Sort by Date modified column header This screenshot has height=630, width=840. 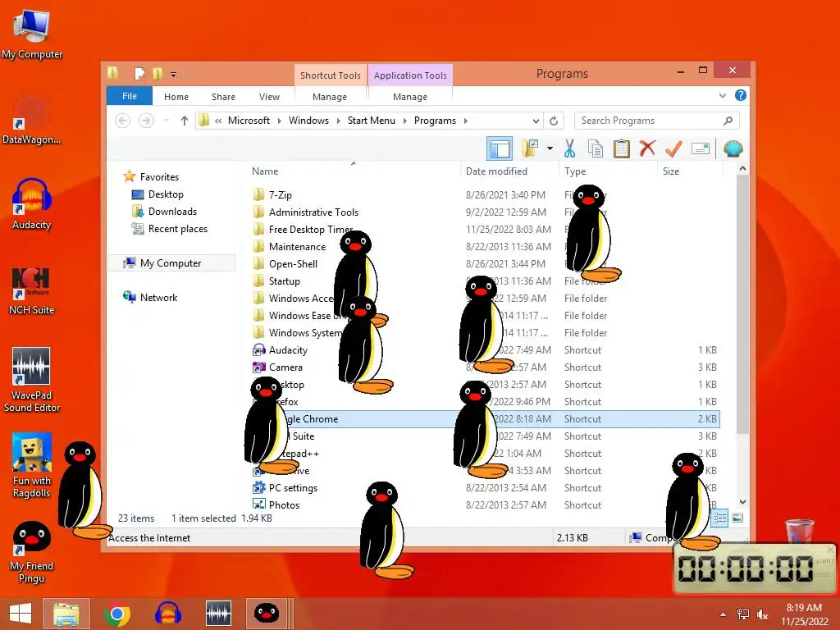pos(496,171)
